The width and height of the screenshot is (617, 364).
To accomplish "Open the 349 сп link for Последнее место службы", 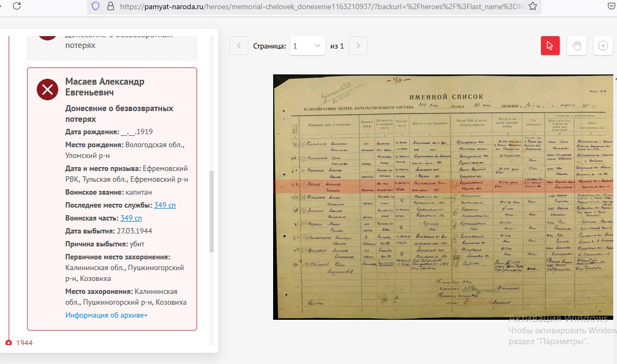I will pyautogui.click(x=165, y=205).
